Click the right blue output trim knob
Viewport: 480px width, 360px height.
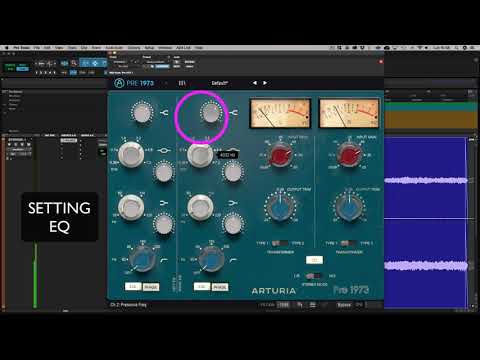[349, 208]
